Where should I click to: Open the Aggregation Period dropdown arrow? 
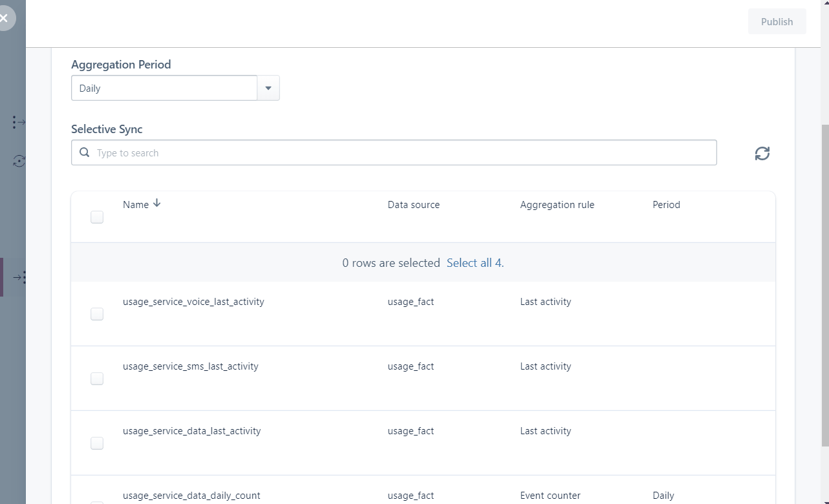268,88
